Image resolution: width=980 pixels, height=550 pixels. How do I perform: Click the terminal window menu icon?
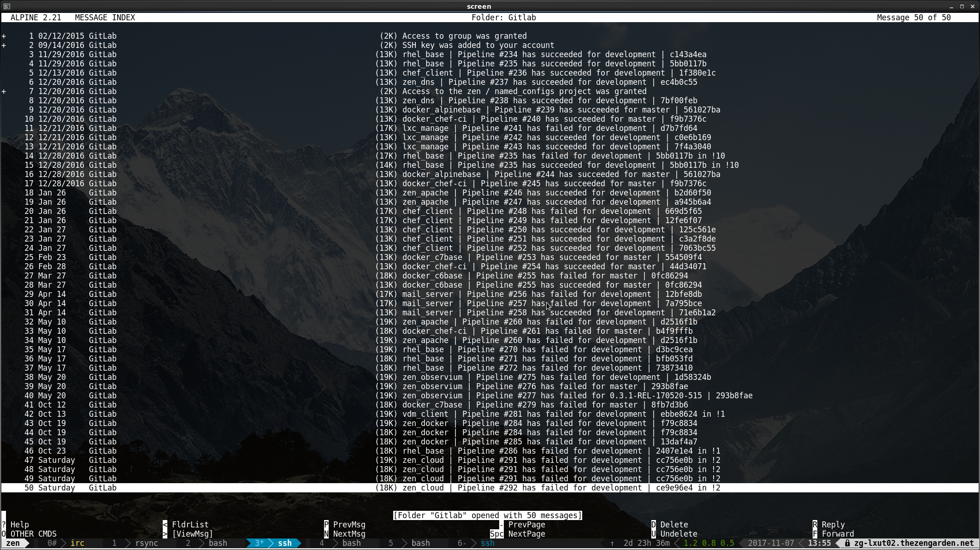point(6,6)
